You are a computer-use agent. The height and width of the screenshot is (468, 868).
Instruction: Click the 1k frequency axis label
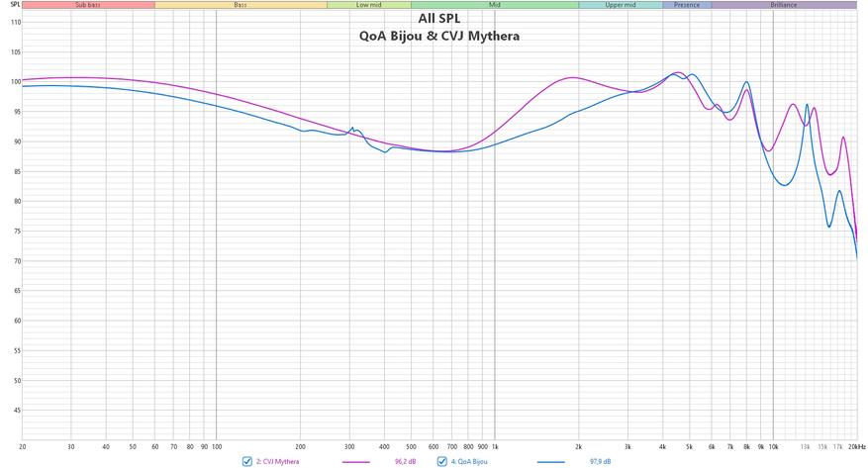pos(494,446)
